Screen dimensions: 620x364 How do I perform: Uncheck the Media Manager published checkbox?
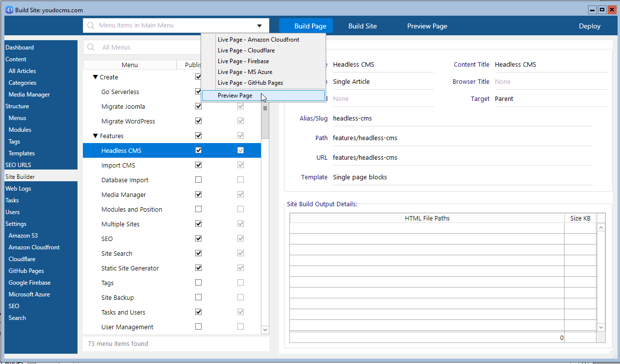(198, 194)
